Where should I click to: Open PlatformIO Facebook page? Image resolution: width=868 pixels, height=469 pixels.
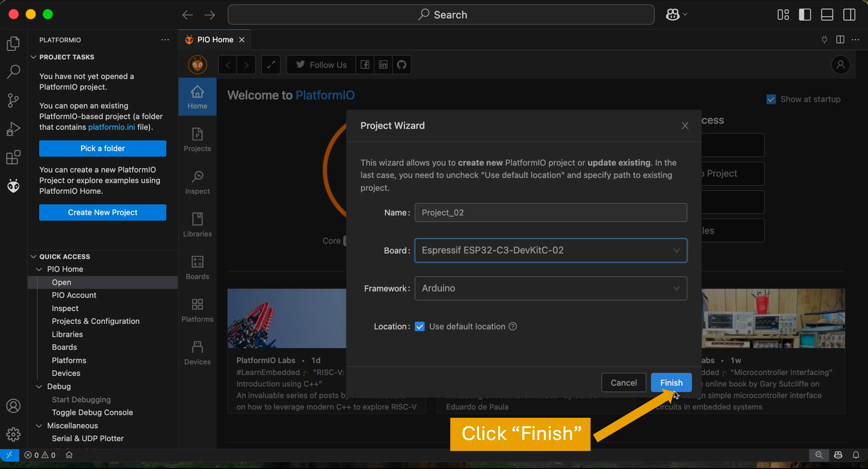tap(365, 65)
